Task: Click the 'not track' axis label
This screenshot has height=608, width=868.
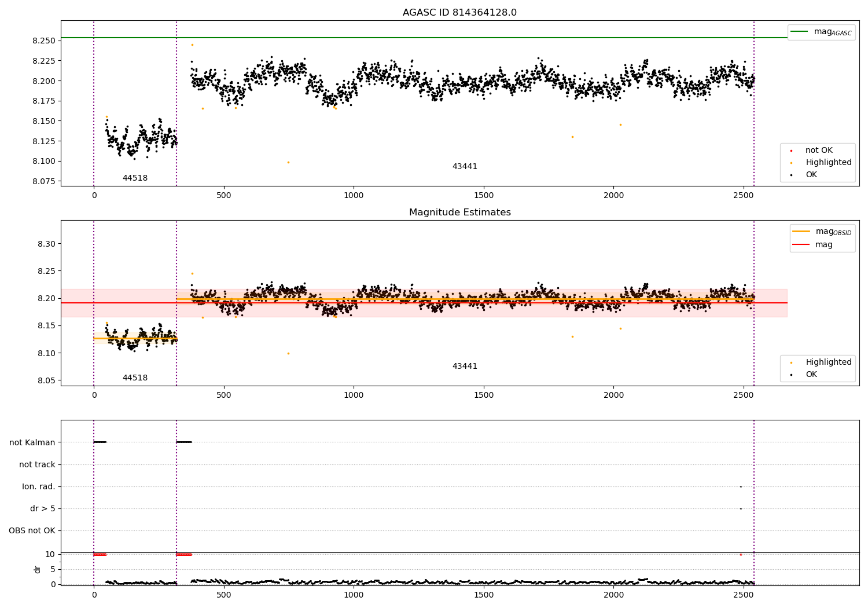Action: [37, 465]
